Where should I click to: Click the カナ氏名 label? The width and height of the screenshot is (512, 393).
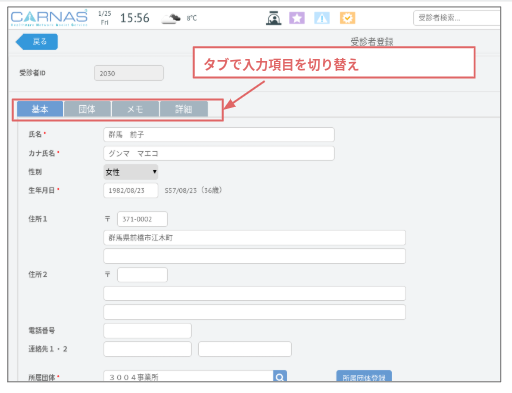(42, 153)
